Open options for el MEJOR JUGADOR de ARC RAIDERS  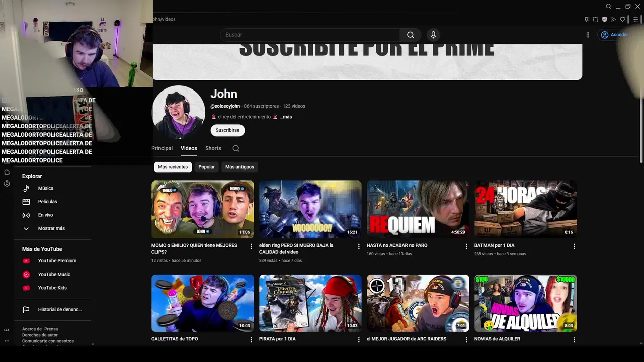click(x=466, y=340)
